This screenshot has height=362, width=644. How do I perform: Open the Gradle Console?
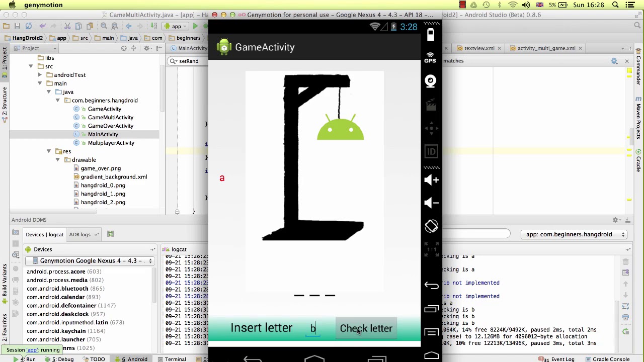tap(607, 359)
